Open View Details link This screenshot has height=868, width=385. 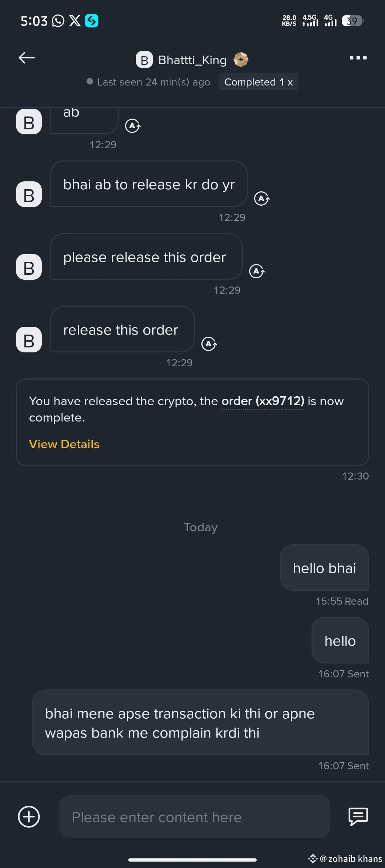point(64,444)
